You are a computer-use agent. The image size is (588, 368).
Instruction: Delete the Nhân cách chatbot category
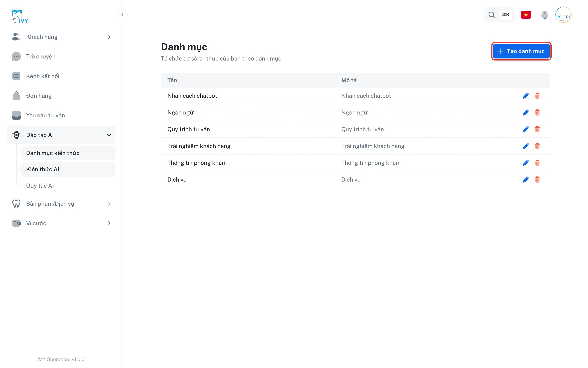(537, 96)
